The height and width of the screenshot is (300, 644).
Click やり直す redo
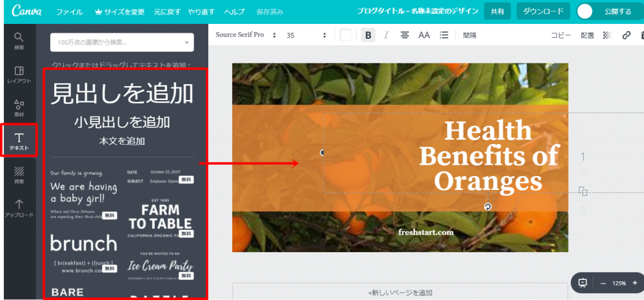pyautogui.click(x=201, y=12)
